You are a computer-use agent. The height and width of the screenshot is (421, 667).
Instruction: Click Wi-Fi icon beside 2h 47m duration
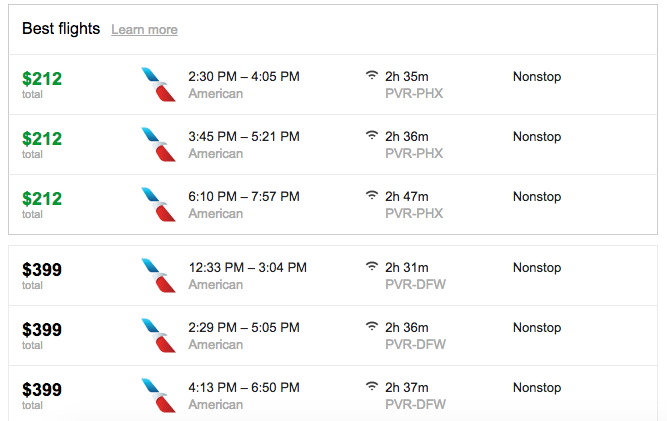click(372, 195)
